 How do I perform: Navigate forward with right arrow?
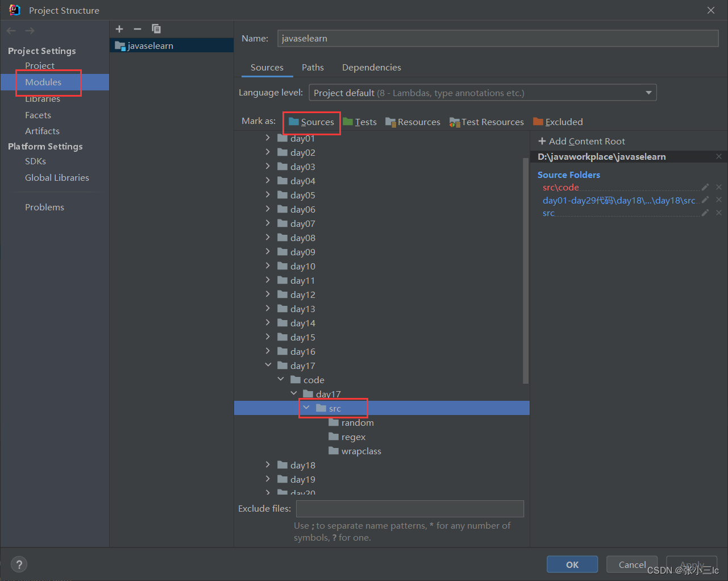click(30, 31)
